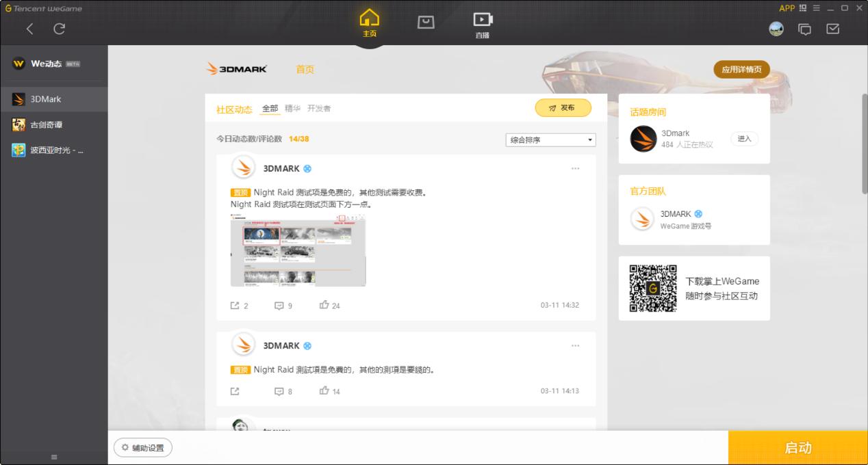Click 进入 to join the topic room
Viewport: 868px width, 465px height.
pyautogui.click(x=745, y=139)
